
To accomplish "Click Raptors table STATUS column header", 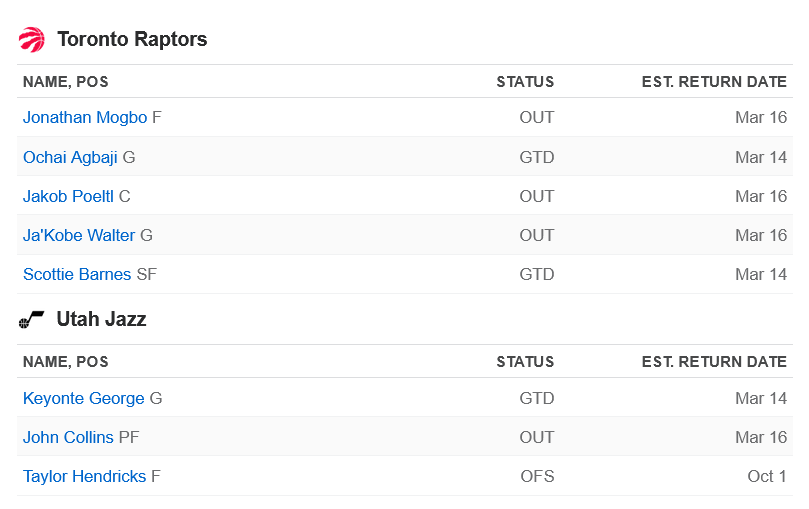I will pos(525,82).
